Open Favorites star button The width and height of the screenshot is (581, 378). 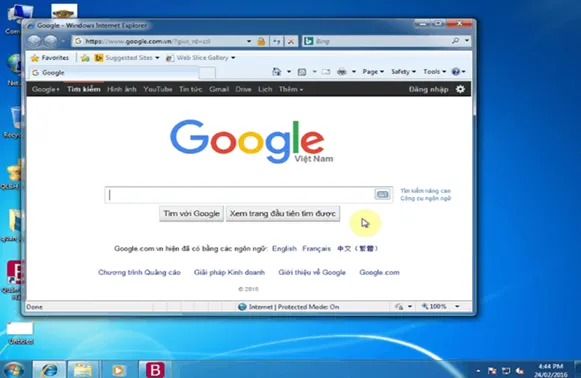pos(50,58)
